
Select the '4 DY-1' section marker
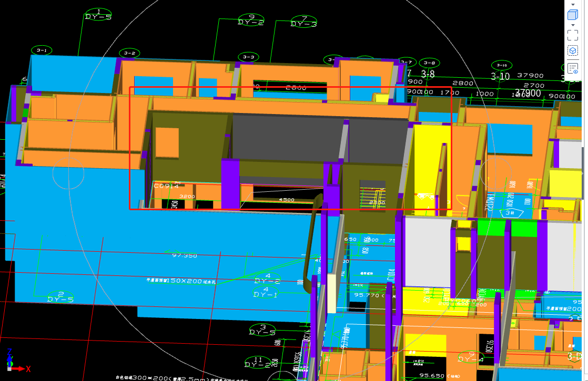[266, 292]
